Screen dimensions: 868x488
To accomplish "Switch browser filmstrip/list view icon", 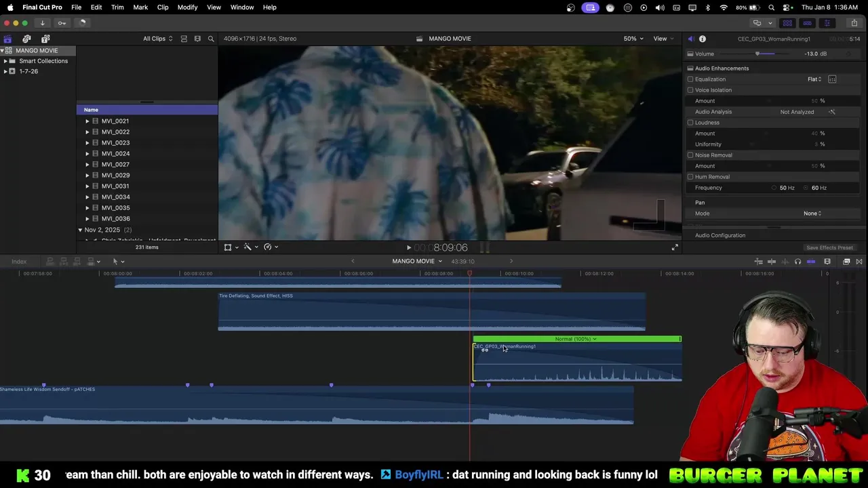I will [x=197, y=39].
